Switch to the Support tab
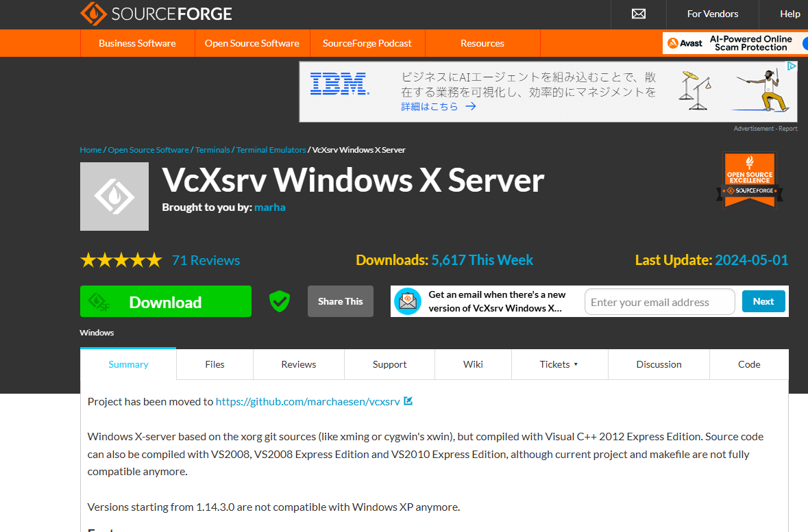This screenshot has height=532, width=808. point(389,364)
